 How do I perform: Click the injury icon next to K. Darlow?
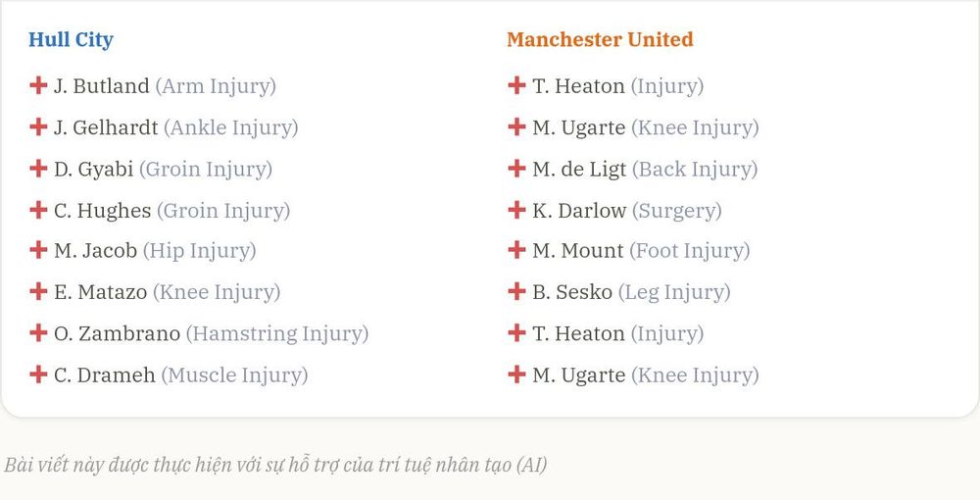pyautogui.click(x=516, y=210)
